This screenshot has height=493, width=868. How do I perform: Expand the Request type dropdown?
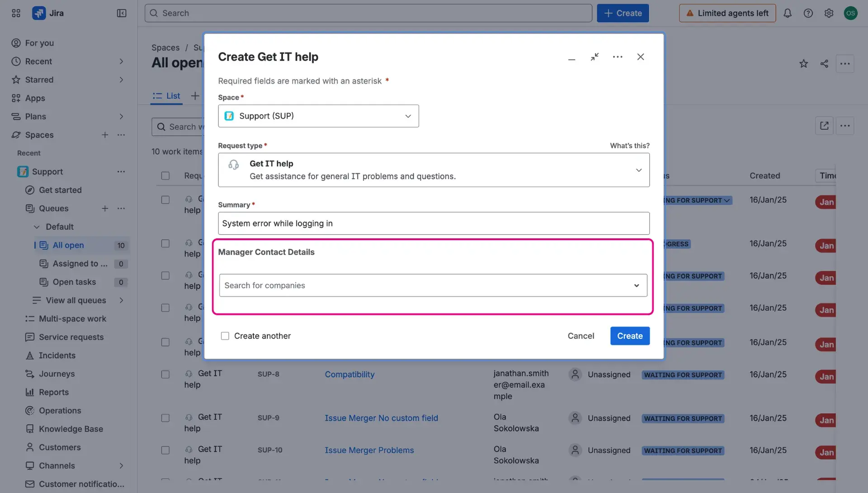[639, 170]
